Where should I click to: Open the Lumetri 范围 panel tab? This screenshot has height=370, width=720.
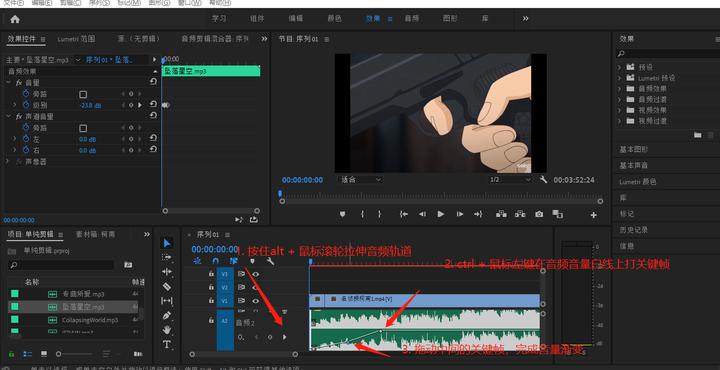[x=76, y=39]
